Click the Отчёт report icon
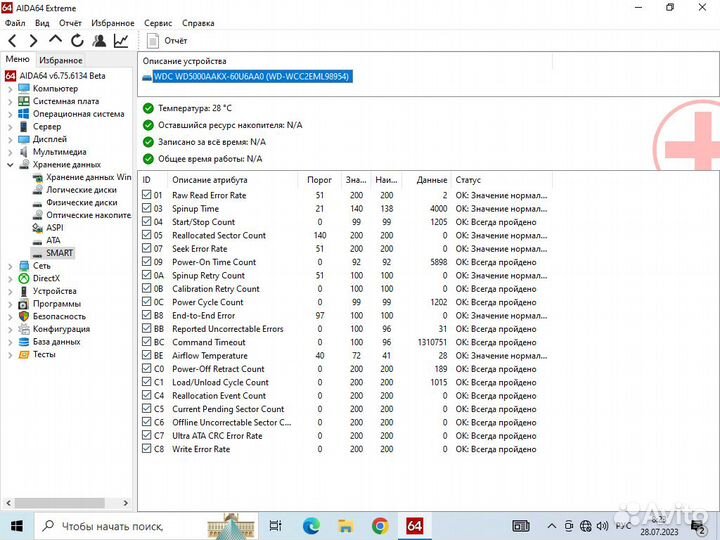The image size is (720, 540). click(x=153, y=41)
